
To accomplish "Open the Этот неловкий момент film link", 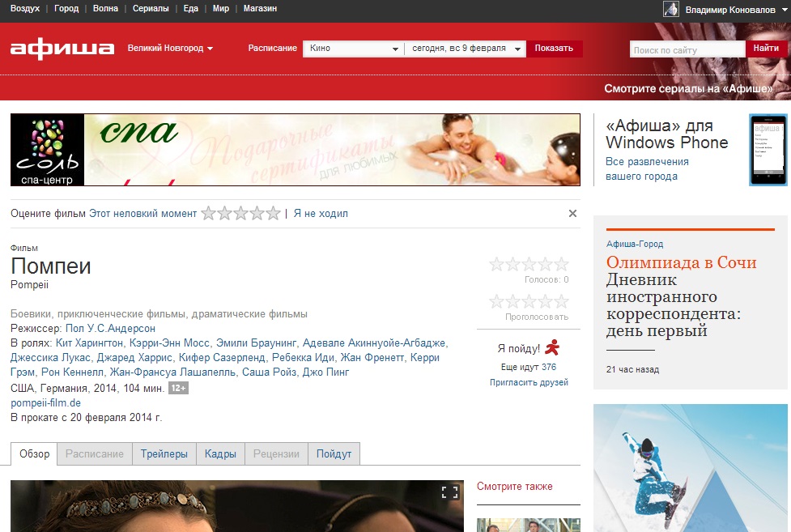I will 142,214.
